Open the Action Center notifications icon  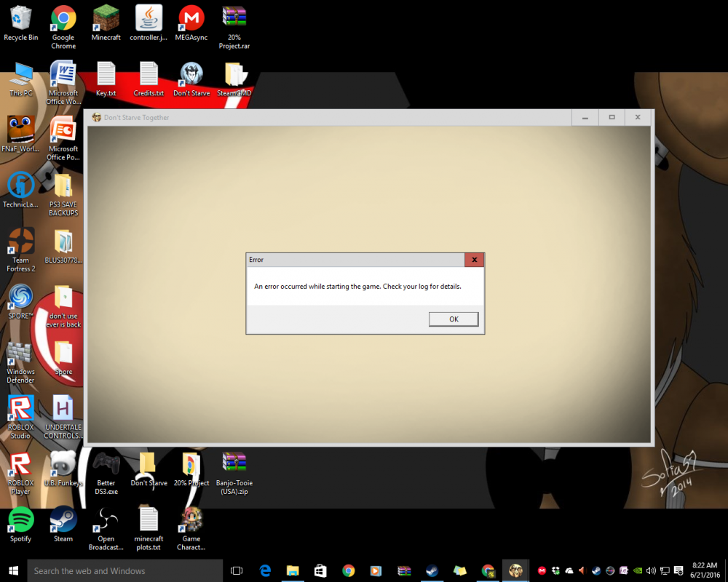point(678,570)
